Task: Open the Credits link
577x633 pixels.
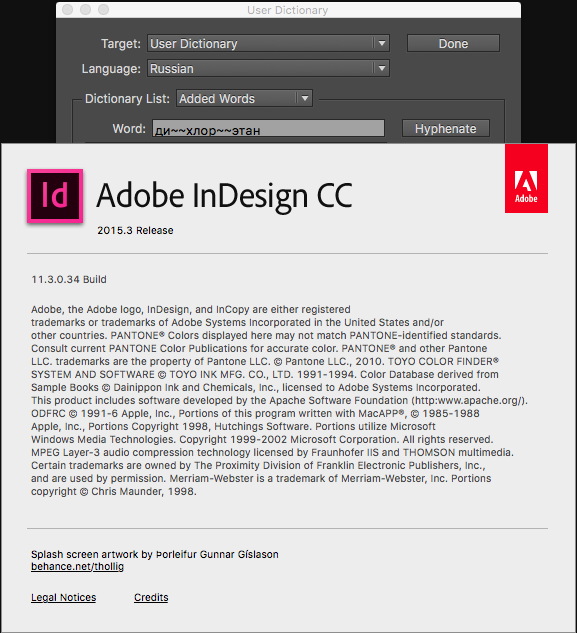Action: (x=151, y=597)
